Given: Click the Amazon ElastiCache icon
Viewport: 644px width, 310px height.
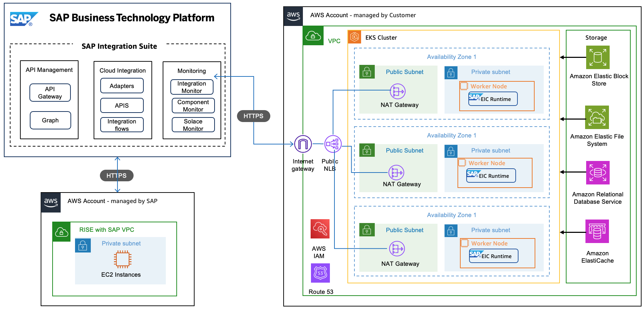Looking at the screenshot, I should 597,231.
